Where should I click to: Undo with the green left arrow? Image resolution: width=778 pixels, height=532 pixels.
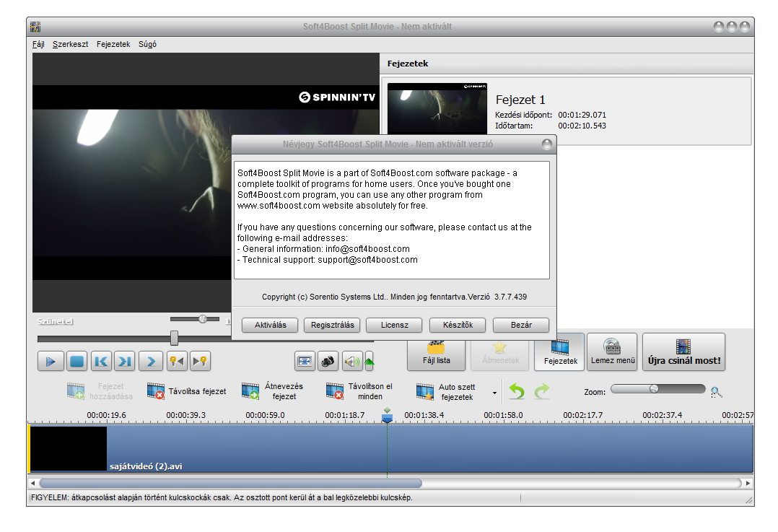pos(517,391)
